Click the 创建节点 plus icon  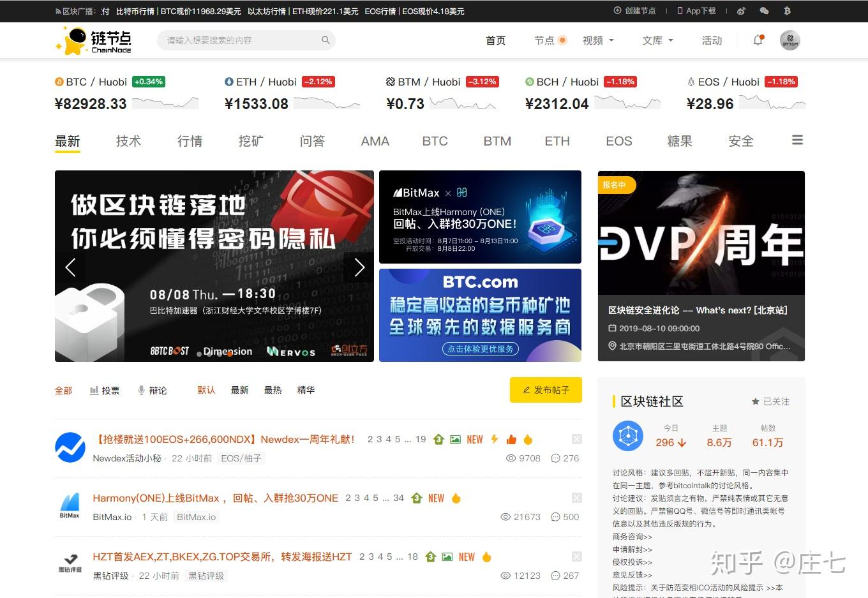[x=617, y=11]
